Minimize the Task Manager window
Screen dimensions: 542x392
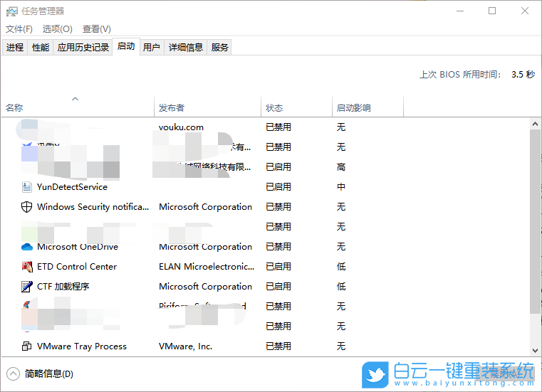pyautogui.click(x=459, y=11)
